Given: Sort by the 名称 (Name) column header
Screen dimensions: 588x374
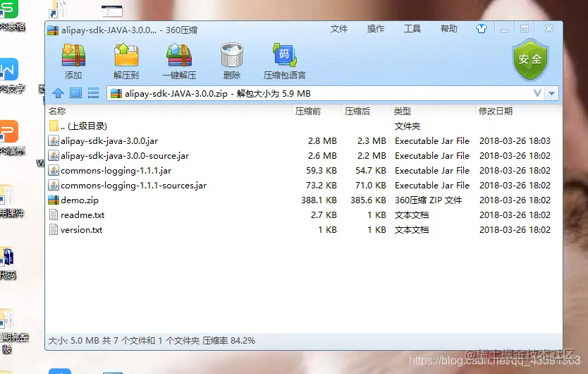Looking at the screenshot, I should pos(57,111).
